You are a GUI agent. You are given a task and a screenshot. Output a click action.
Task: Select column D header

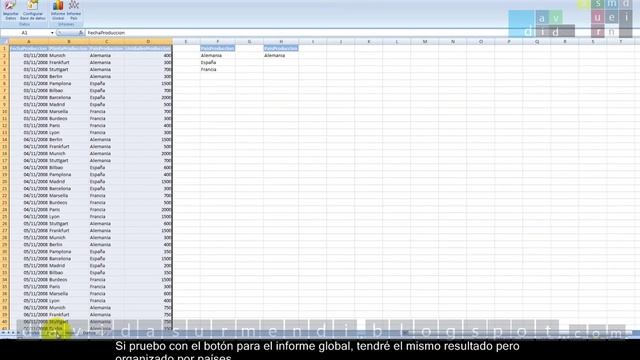[x=148, y=41]
